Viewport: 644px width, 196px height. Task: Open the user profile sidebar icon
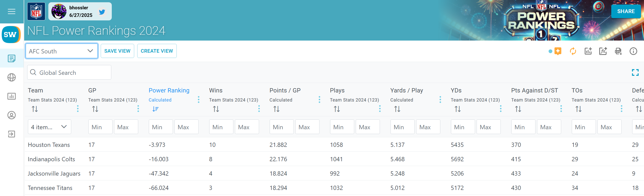point(12,115)
